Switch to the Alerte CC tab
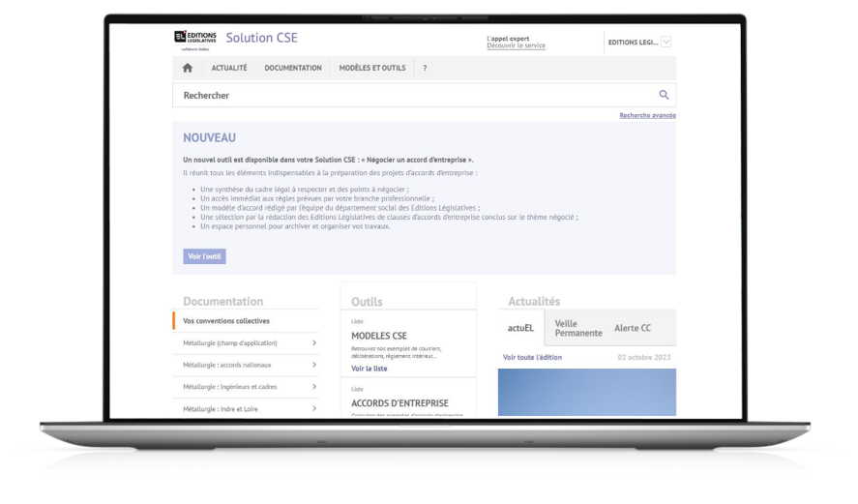Screen dimensions: 858x504 (x=633, y=328)
